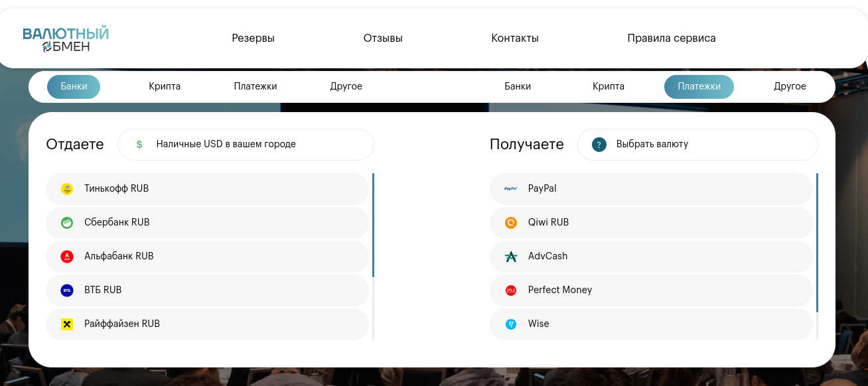Switch left filter to Крипта
This screenshot has width=868, height=386.
coord(165,86)
